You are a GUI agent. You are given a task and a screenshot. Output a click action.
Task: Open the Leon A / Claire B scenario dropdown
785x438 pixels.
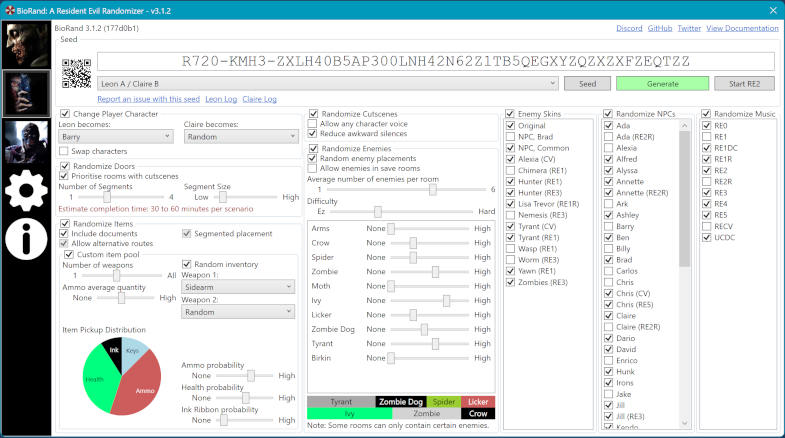click(327, 84)
